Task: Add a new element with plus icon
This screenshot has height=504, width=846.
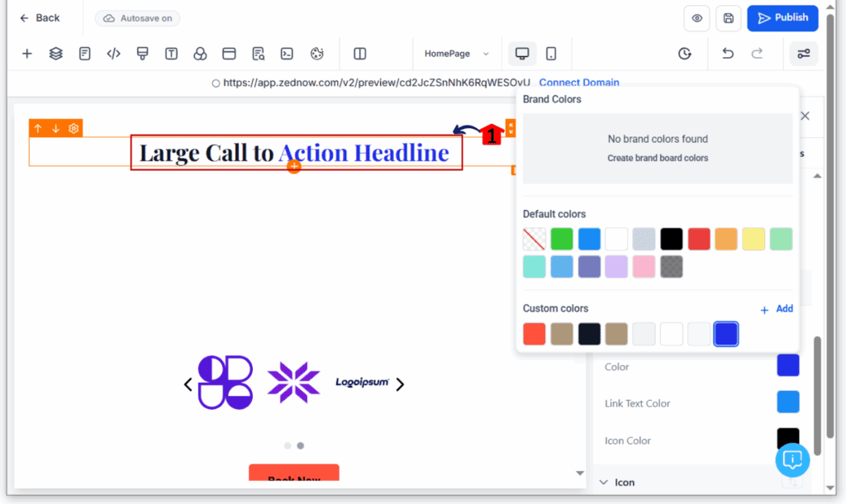Action: point(27,54)
